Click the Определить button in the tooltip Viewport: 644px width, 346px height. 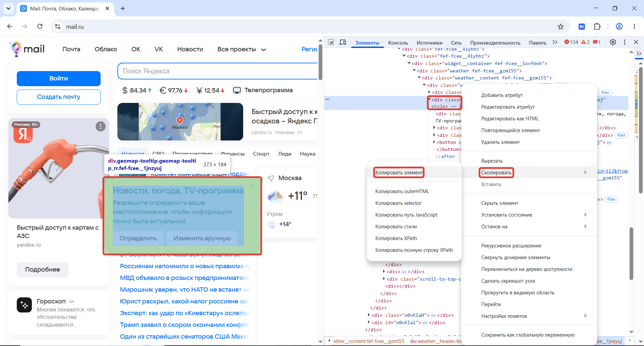(138, 238)
